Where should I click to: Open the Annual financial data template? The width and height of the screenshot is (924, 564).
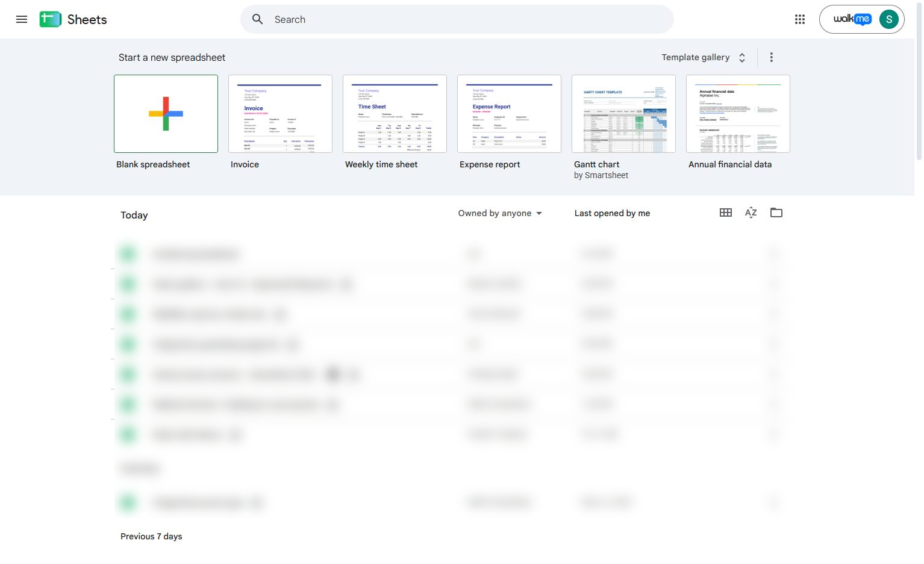click(x=738, y=114)
